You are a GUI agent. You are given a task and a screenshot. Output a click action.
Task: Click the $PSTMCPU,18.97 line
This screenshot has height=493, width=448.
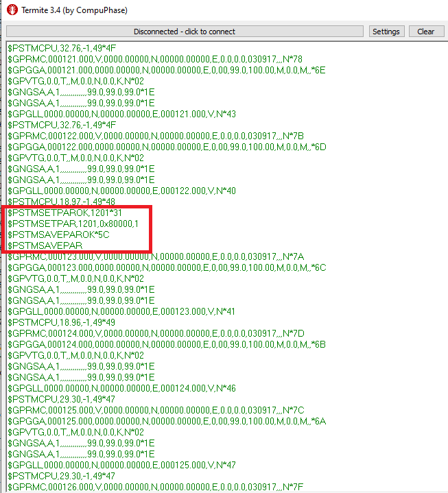coord(61,201)
